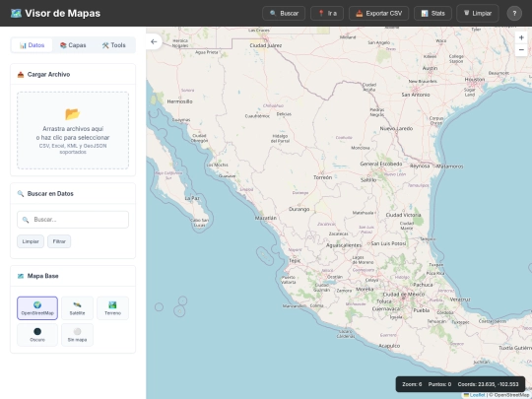
Task: Click the Limpiar button under the search field
Action: point(31,241)
